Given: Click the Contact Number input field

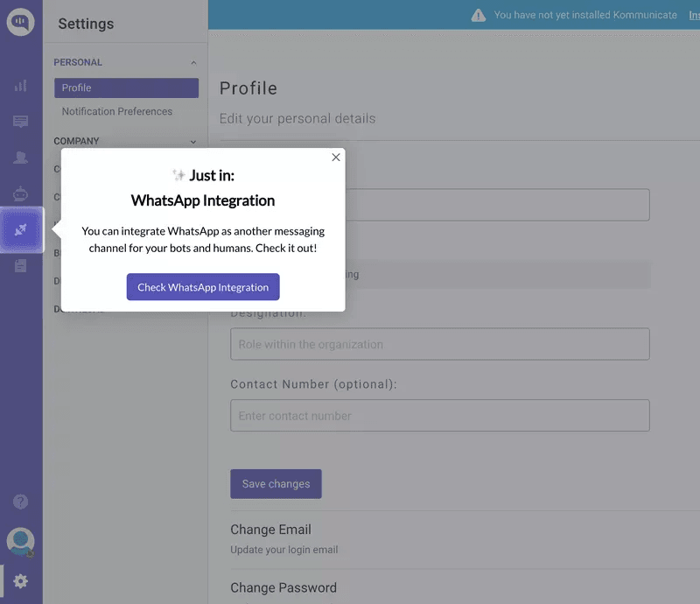Looking at the screenshot, I should [439, 416].
